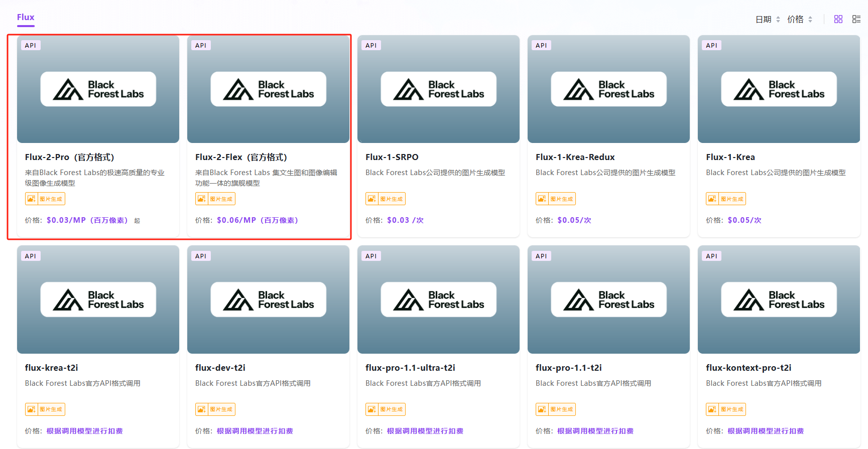The image size is (868, 449).
Task: Switch to list view layout
Action: point(856,19)
